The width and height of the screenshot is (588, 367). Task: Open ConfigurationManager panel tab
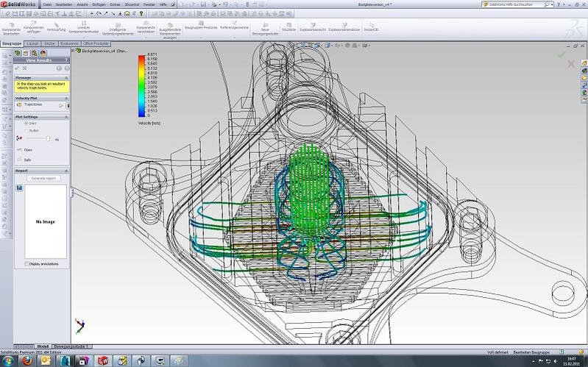34,53
